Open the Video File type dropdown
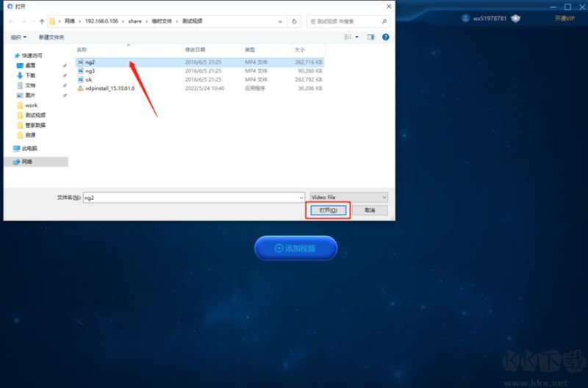The width and height of the screenshot is (588, 388). point(348,197)
